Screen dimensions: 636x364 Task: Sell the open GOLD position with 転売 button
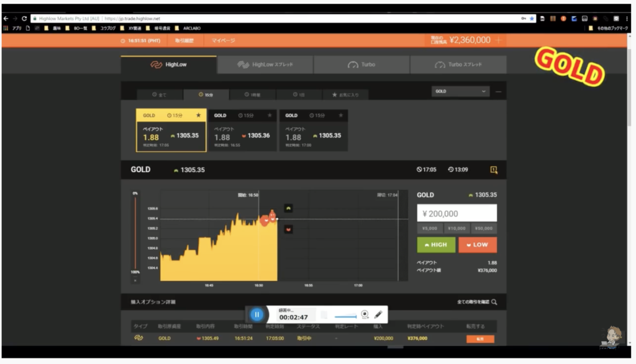pos(480,339)
